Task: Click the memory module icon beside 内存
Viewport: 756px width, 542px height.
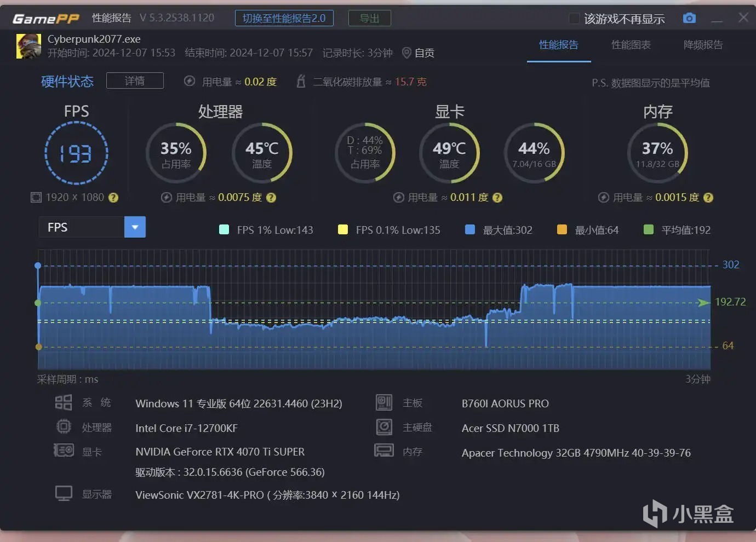Action: 384,451
